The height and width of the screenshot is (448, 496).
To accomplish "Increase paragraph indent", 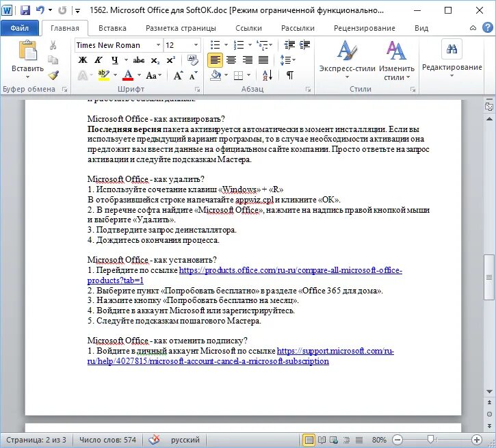I will (304, 45).
